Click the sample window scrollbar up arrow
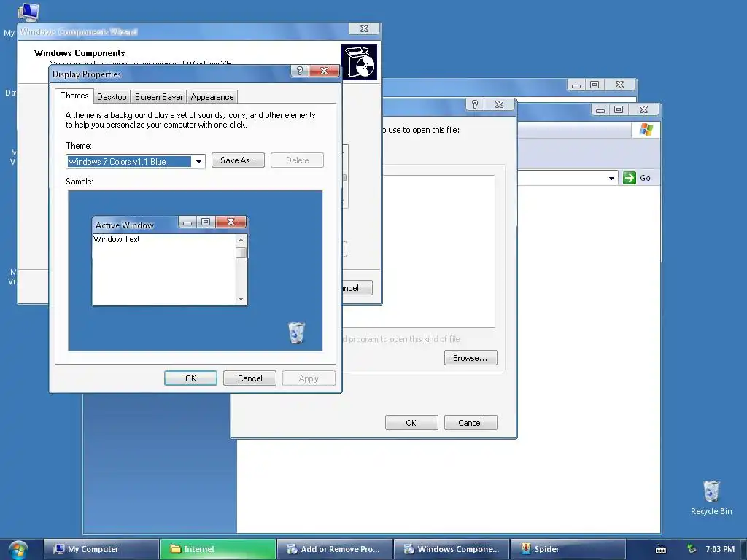Screen dimensions: 747x560 241,240
